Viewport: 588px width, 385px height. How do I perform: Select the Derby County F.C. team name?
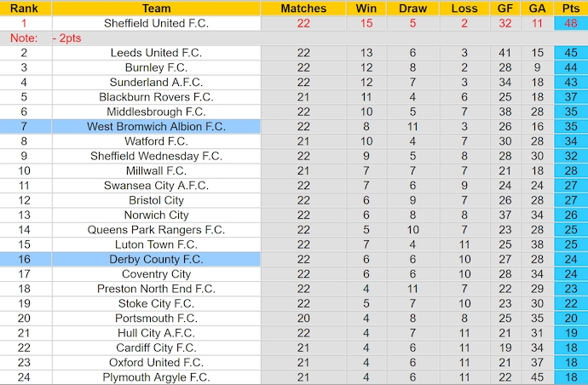[x=157, y=259]
